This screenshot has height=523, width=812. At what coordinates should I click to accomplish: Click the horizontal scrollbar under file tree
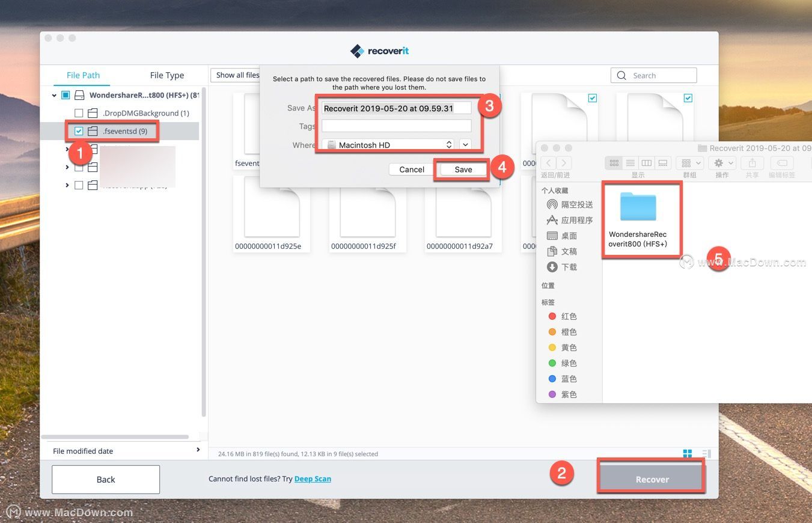pos(115,437)
